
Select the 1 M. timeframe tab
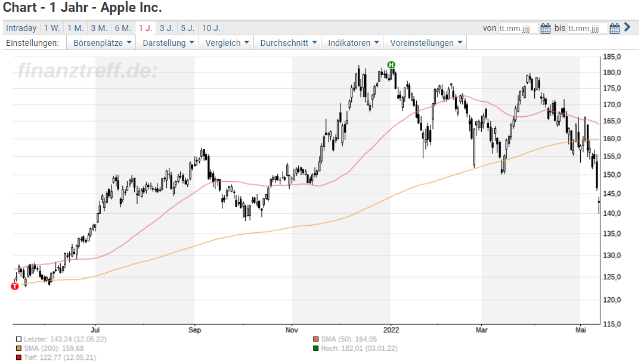pyautogui.click(x=76, y=28)
